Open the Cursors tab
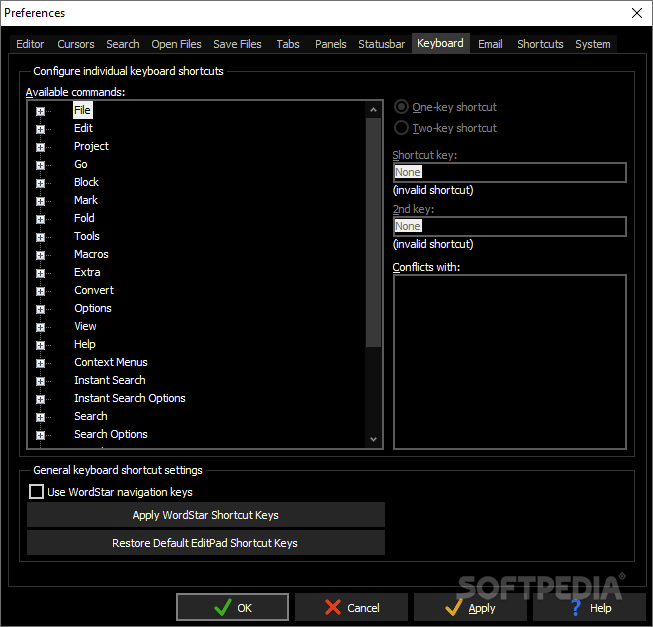 click(76, 44)
